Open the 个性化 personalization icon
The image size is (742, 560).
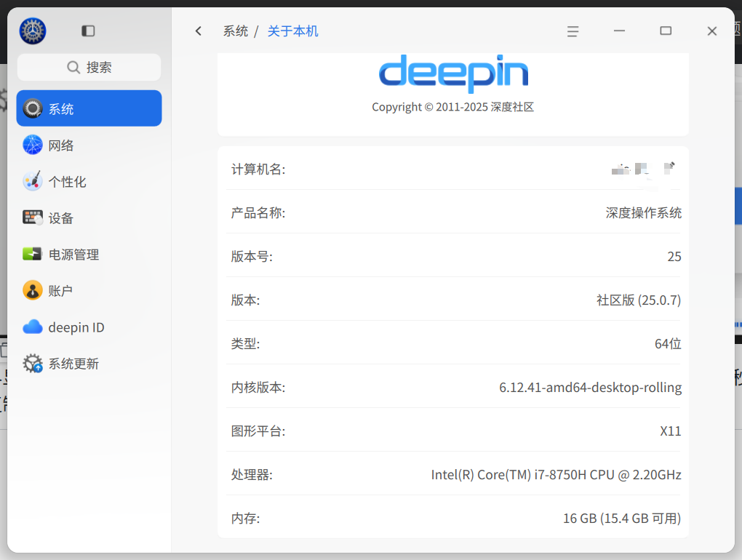point(33,181)
